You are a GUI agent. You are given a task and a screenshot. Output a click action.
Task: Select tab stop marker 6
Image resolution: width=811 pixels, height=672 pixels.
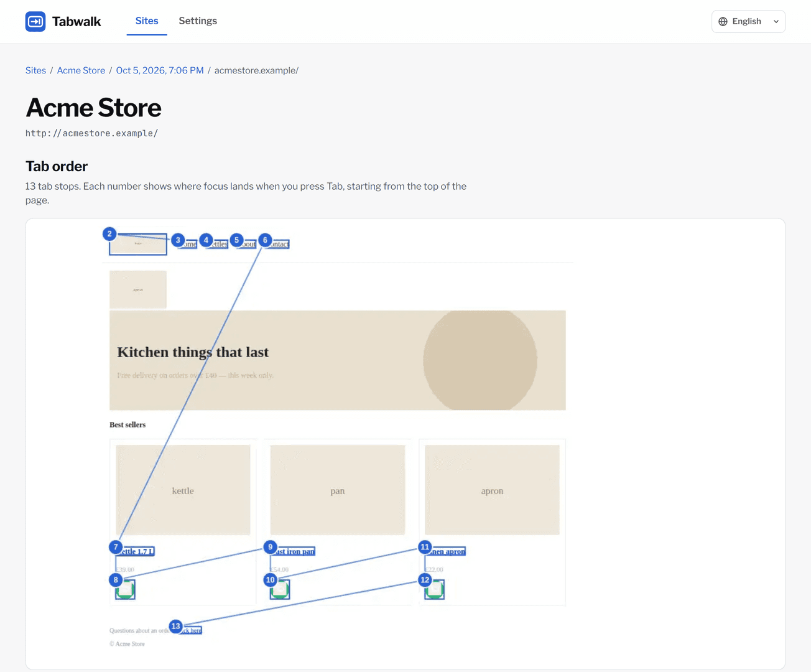(x=265, y=240)
